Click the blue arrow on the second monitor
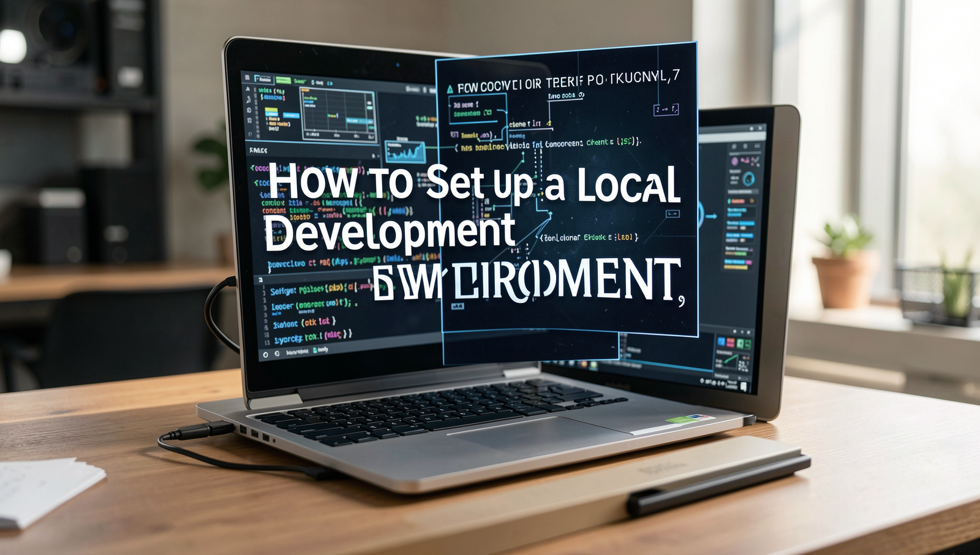The image size is (980, 555). click(712, 216)
